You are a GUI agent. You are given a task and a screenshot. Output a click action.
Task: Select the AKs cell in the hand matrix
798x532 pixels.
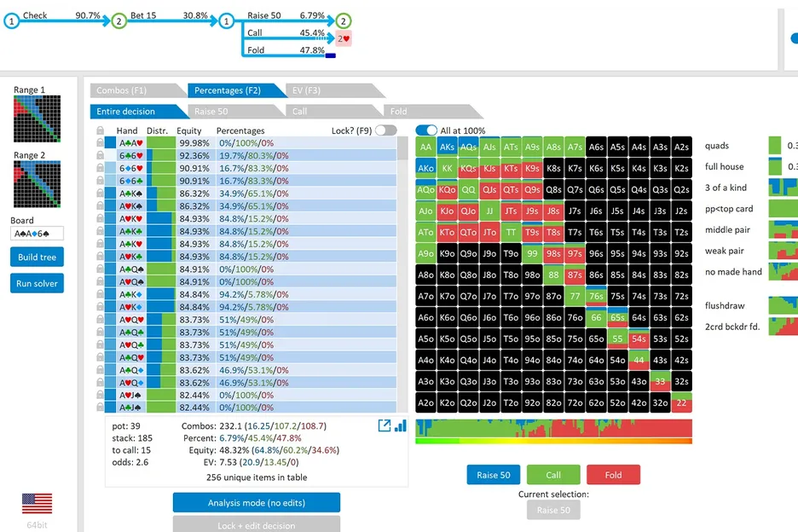(447, 147)
